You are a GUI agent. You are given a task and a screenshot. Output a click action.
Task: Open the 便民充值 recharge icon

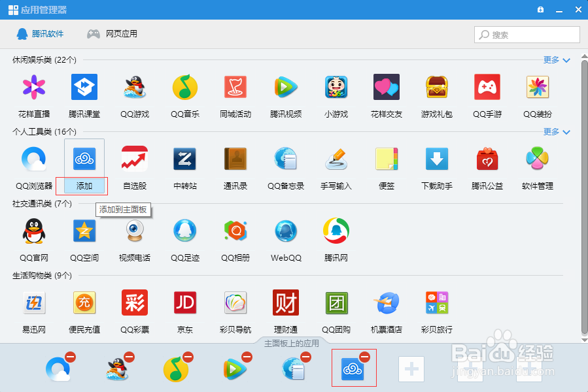(x=84, y=302)
